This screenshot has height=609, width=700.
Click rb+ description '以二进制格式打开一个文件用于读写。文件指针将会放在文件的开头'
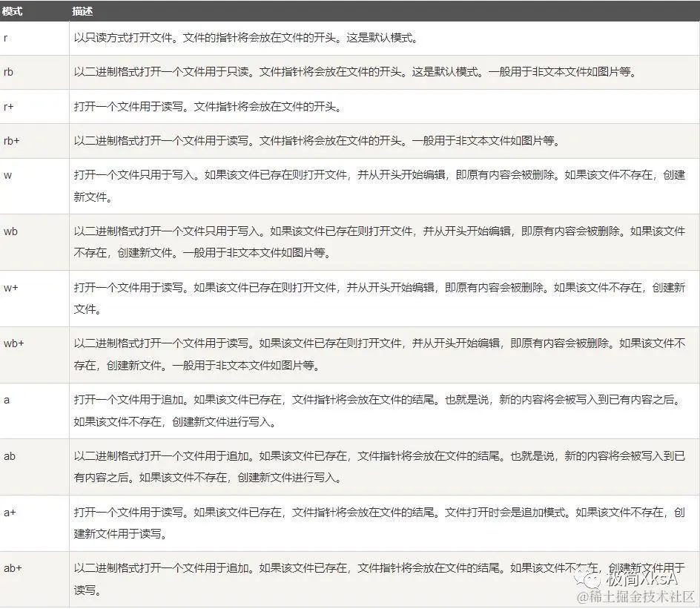click(317, 141)
